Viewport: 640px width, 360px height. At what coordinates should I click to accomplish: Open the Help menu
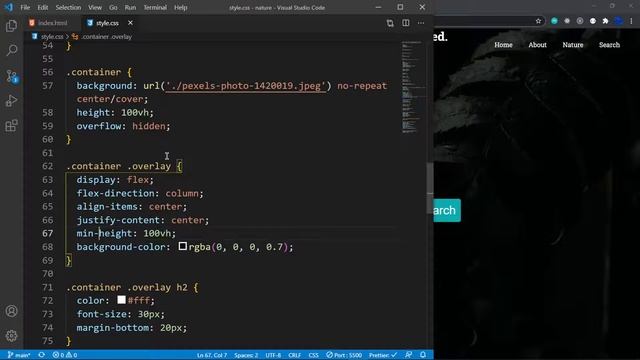[181, 7]
